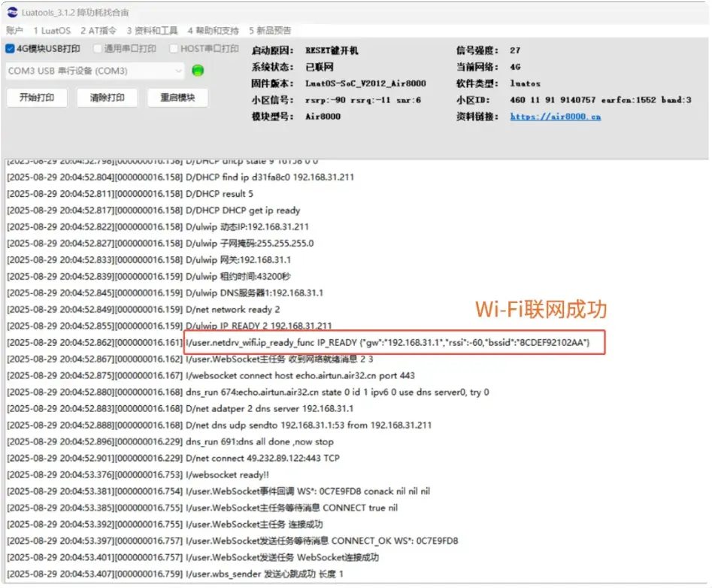
Task: Click the 已联网 system status value
Action: (x=320, y=67)
